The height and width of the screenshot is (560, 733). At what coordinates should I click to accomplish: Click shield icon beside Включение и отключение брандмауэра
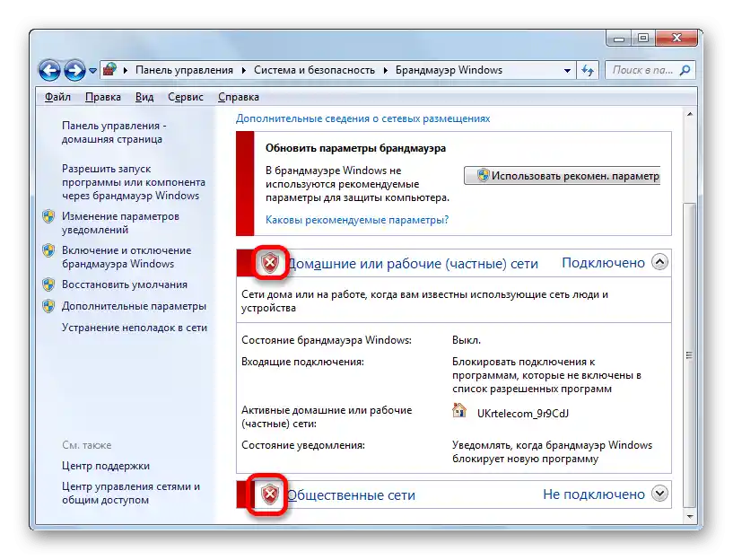(48, 250)
